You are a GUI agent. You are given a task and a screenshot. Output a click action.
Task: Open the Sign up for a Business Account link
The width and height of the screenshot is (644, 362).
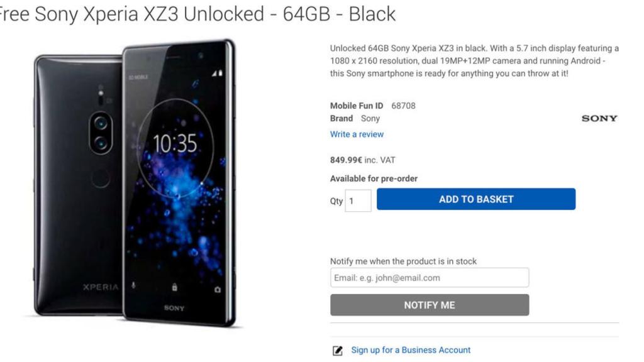411,349
